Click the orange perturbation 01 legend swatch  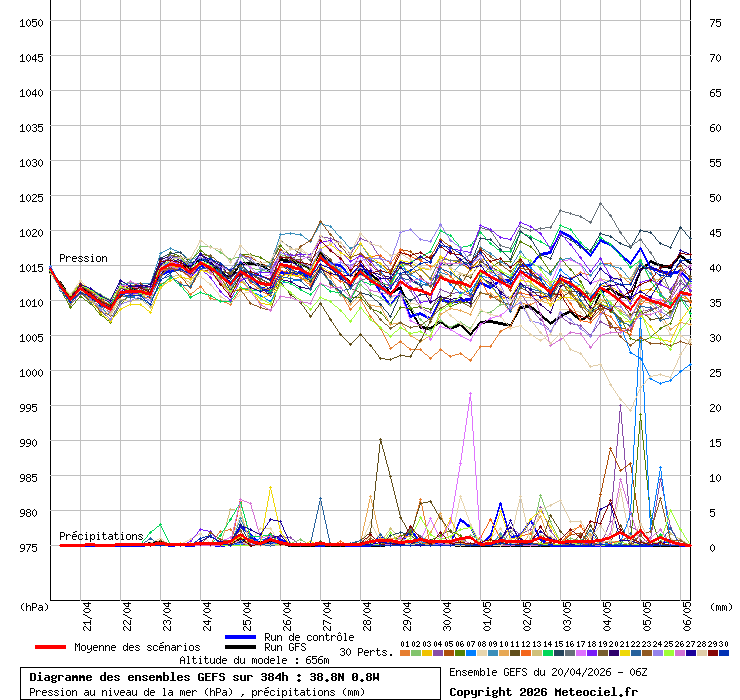404,653
